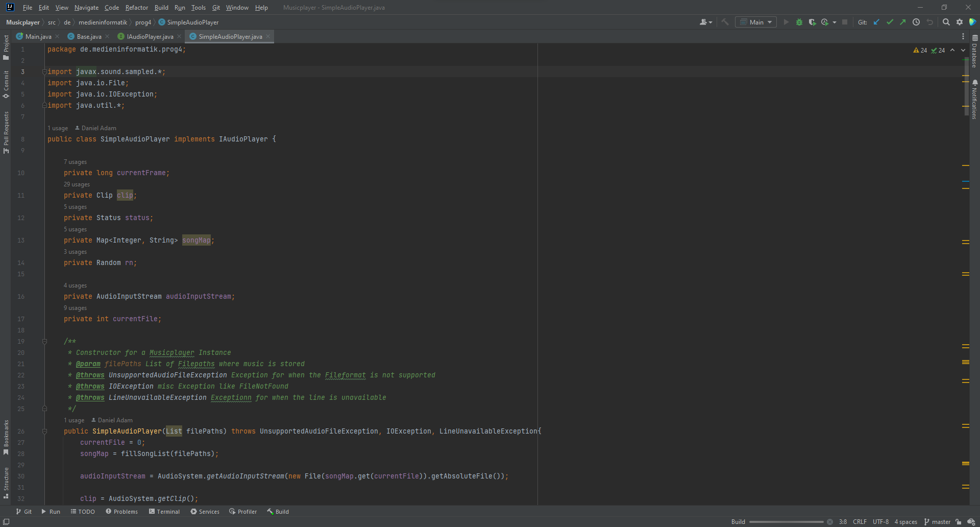The image size is (980, 527).
Task: Open the 4 spaces indent settings
Action: pos(905,521)
